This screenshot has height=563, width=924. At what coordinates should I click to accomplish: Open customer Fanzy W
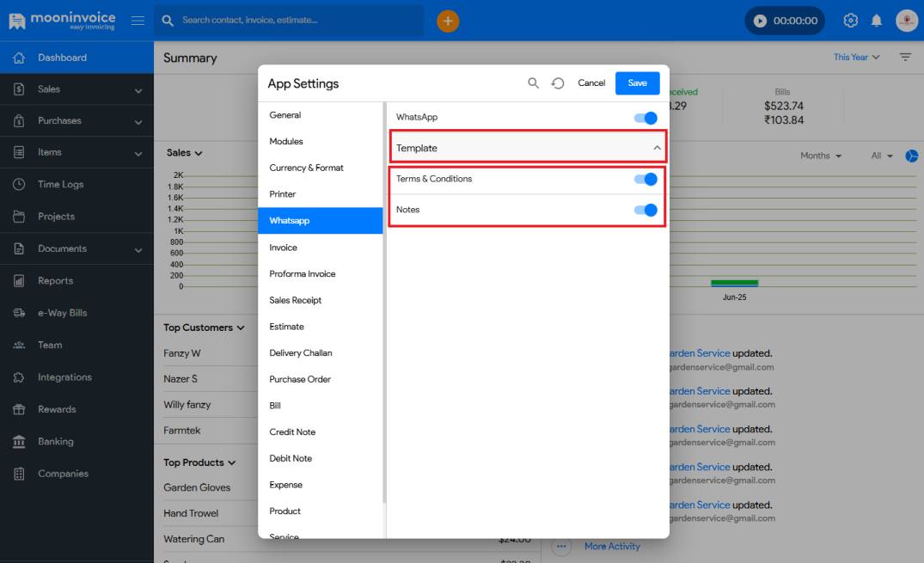click(x=182, y=353)
